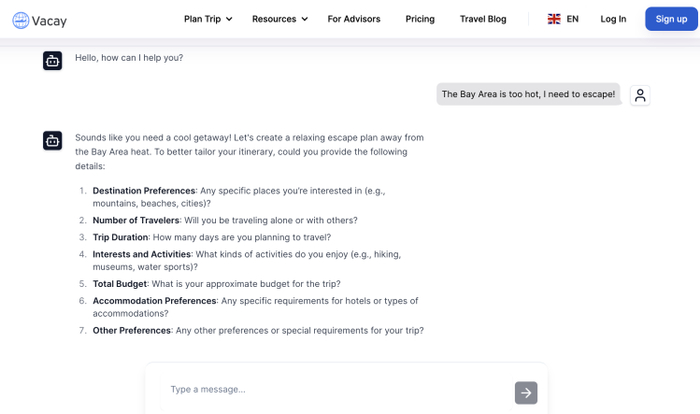This screenshot has height=414, width=700.
Task: Click the user profile avatar icon
Action: [640, 95]
